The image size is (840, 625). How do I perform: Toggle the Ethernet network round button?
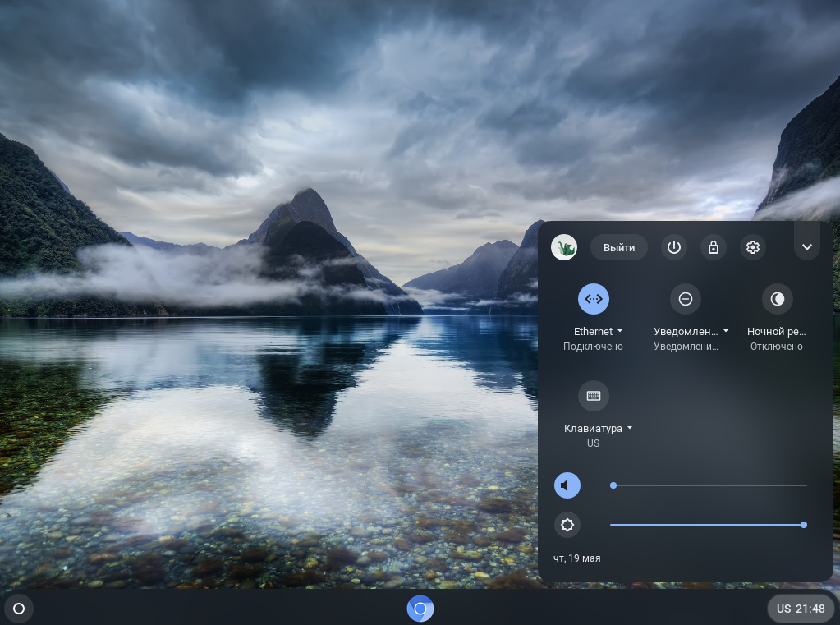(594, 299)
